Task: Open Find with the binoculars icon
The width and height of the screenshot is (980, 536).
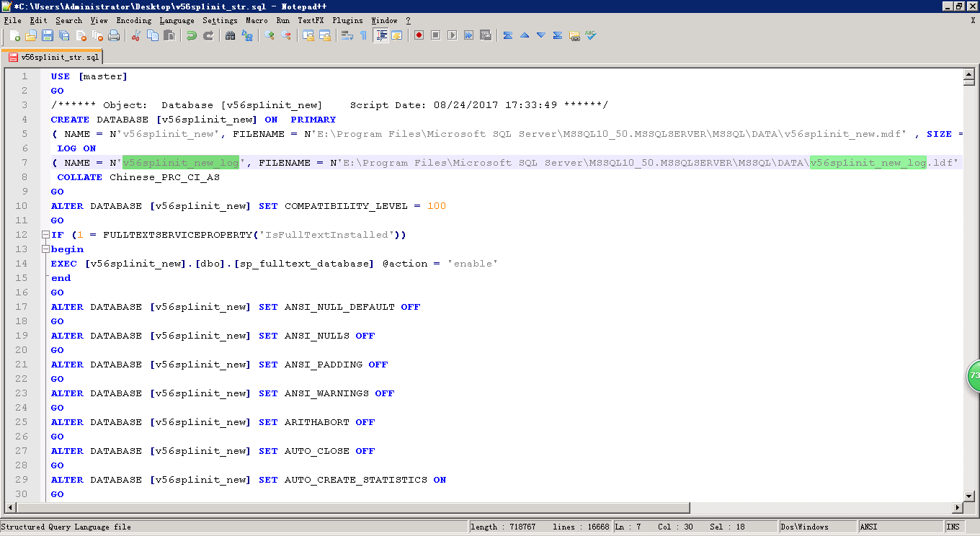Action: [230, 35]
